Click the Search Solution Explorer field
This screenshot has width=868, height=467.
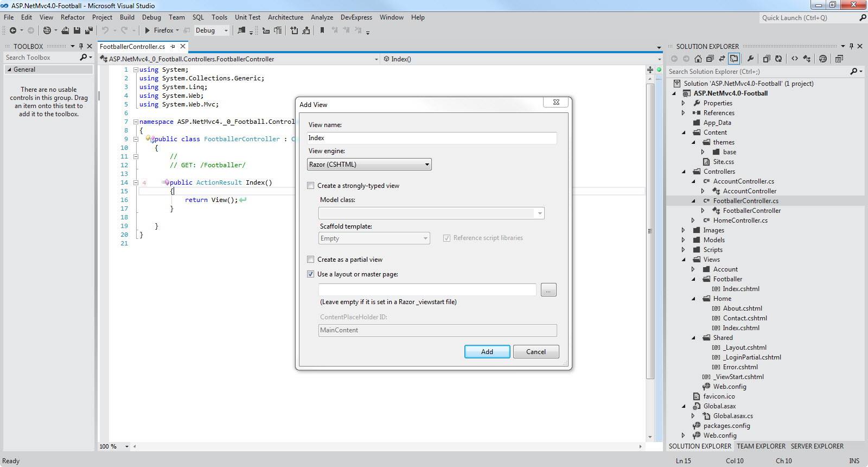(758, 72)
